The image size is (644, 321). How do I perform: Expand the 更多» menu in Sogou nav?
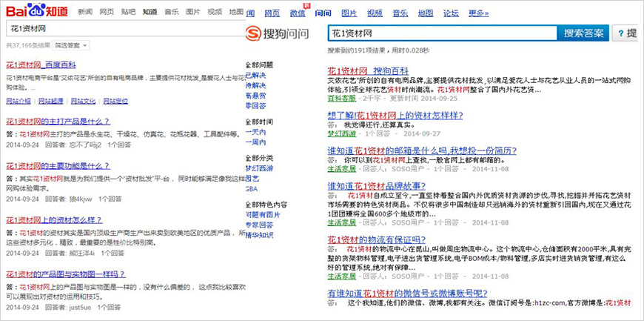coord(479,13)
